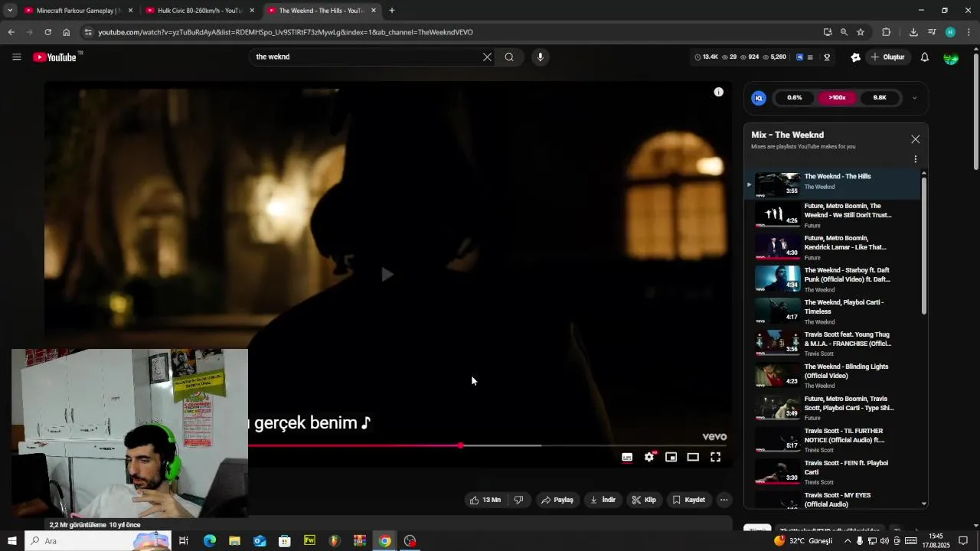Bookmark this page with the star
Image resolution: width=980 pixels, height=551 pixels.
(x=861, y=32)
